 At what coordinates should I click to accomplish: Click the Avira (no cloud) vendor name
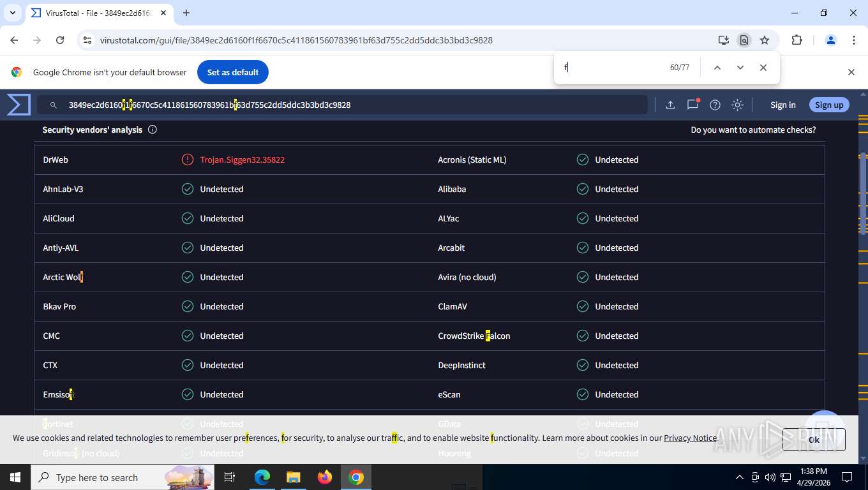[467, 277]
